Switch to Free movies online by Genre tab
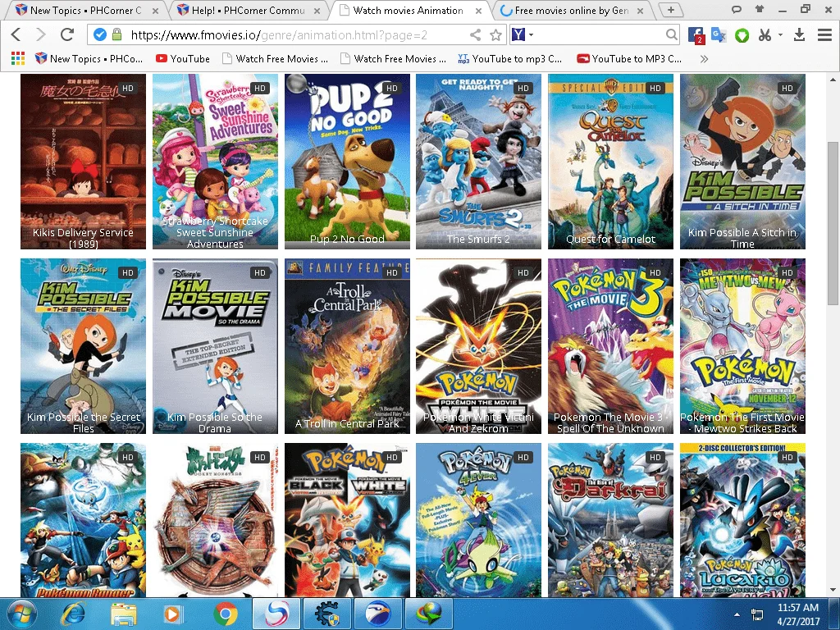Viewport: 840px width, 630px height. (571, 10)
